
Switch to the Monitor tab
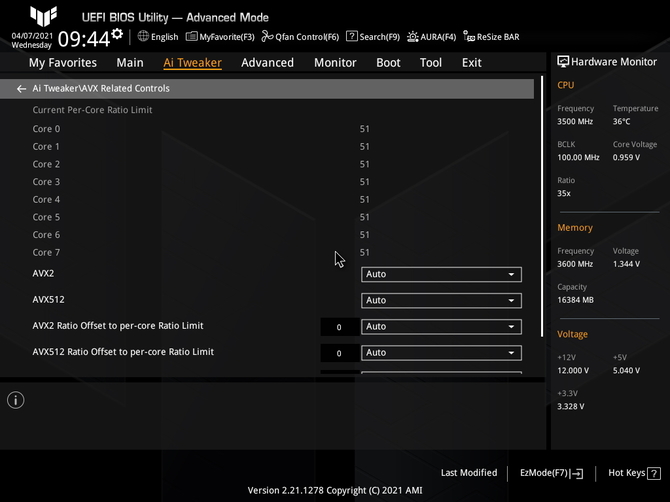pyautogui.click(x=335, y=62)
